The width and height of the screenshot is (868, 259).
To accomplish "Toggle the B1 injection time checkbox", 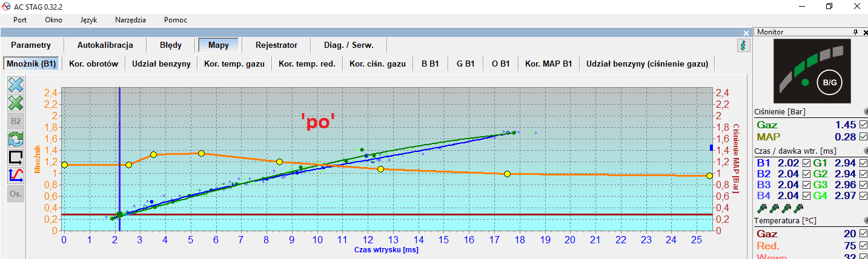I will 806,163.
